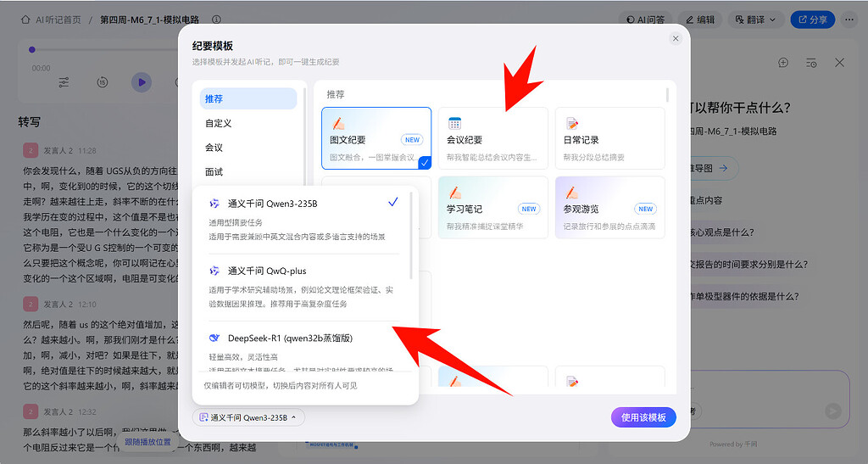
Task: Click the model list scrollbar
Action: pos(411,235)
